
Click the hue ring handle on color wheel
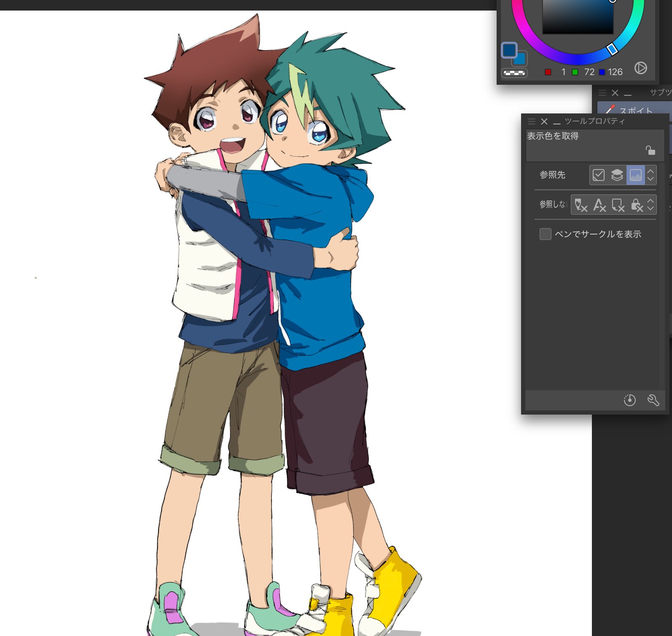[612, 49]
